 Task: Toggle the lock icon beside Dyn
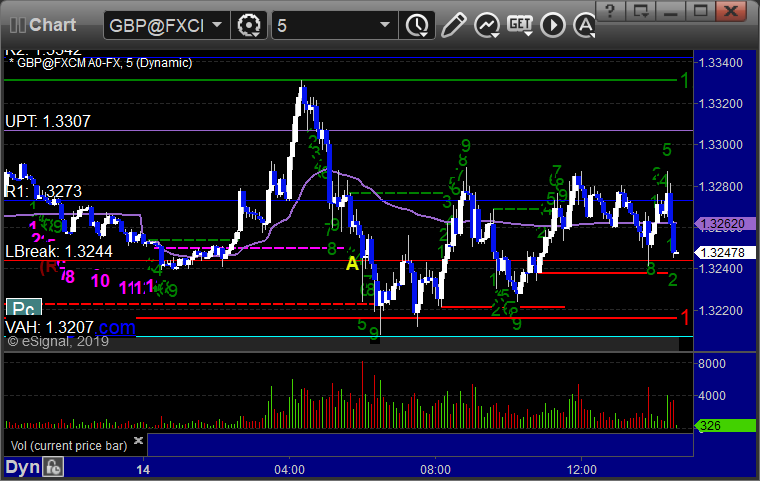click(53, 467)
